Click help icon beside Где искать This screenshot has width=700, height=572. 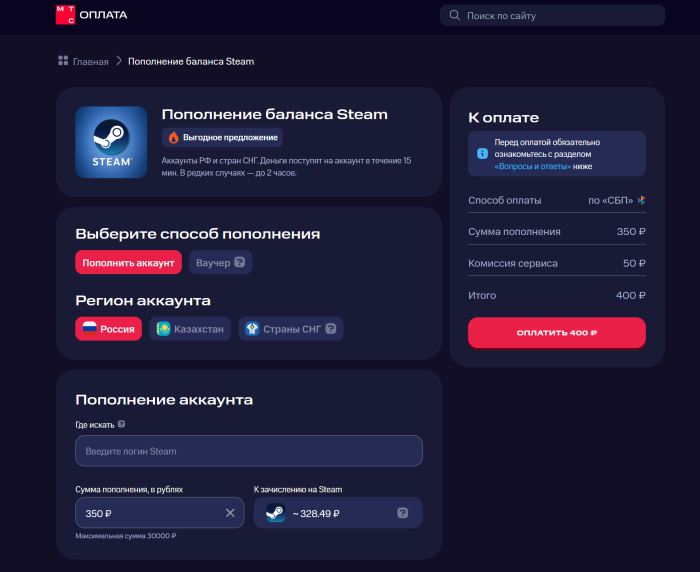(x=121, y=424)
